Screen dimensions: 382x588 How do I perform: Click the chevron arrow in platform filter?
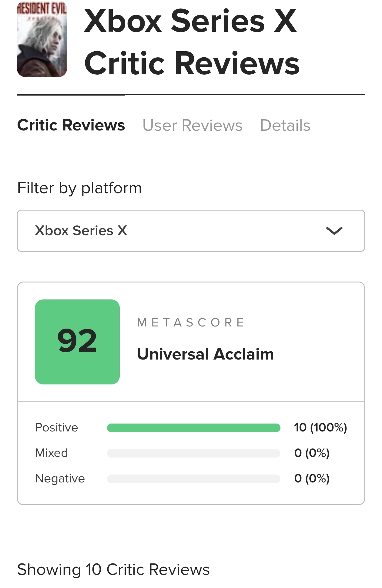334,231
